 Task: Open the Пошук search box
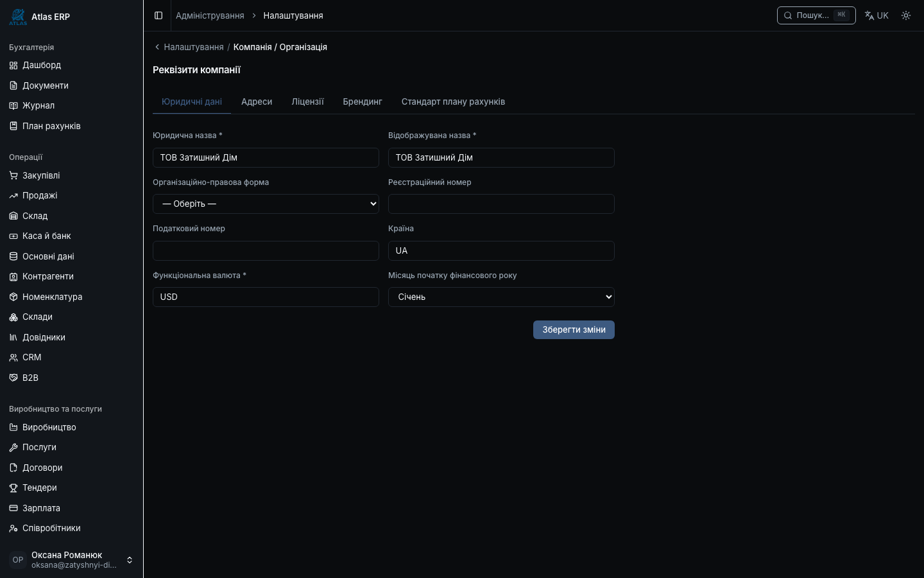click(816, 15)
